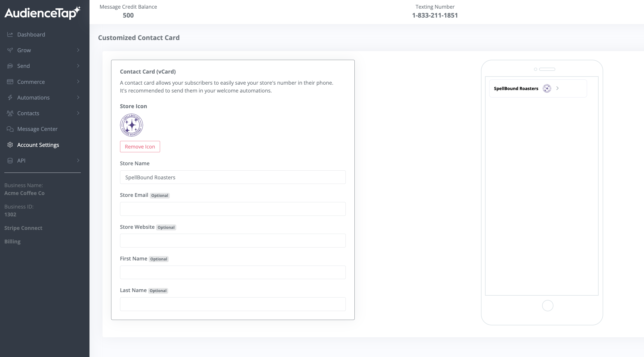This screenshot has height=357, width=644.
Task: Open the Contacts menu item
Action: [28, 113]
